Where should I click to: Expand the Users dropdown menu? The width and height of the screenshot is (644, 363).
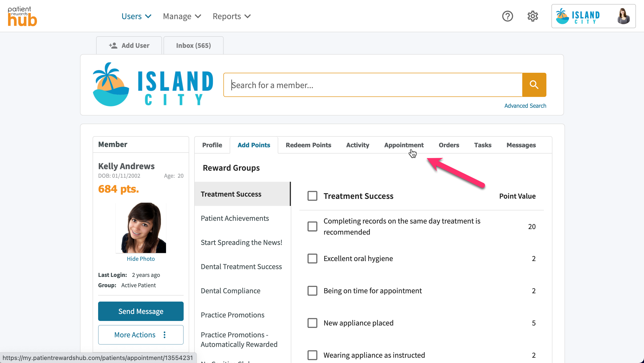[136, 16]
